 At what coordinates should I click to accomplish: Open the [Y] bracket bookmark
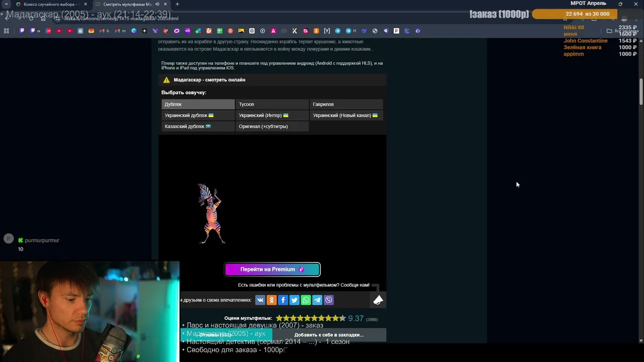327,31
